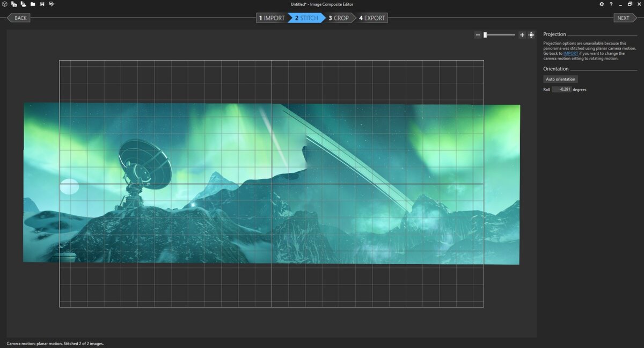644x348 pixels.
Task: Open the settings gear icon
Action: [602, 4]
